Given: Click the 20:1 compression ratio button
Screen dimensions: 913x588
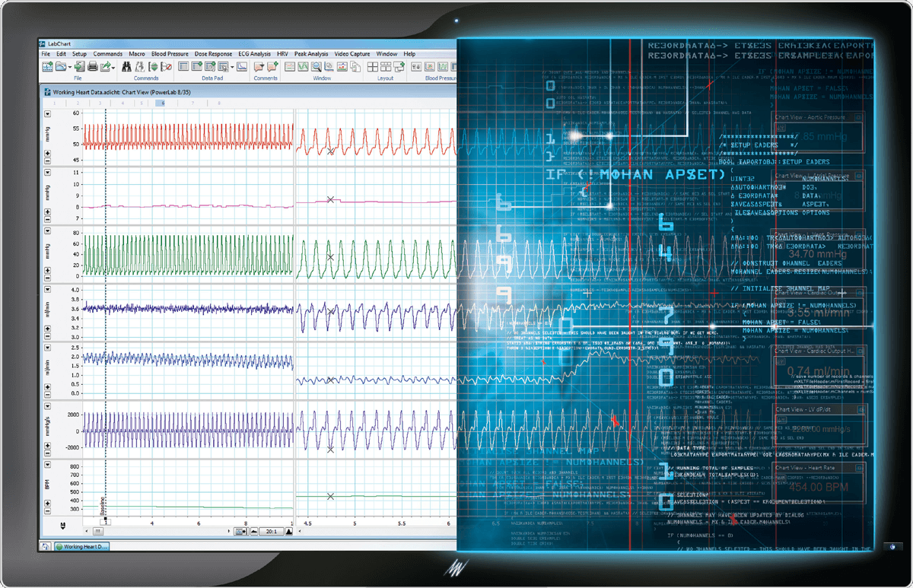Looking at the screenshot, I should tap(272, 531).
